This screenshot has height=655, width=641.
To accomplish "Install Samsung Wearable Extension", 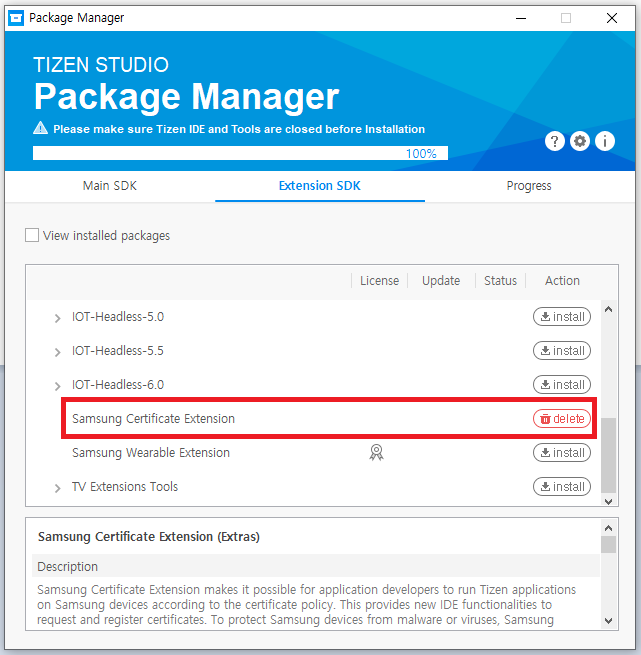I will [x=562, y=452].
